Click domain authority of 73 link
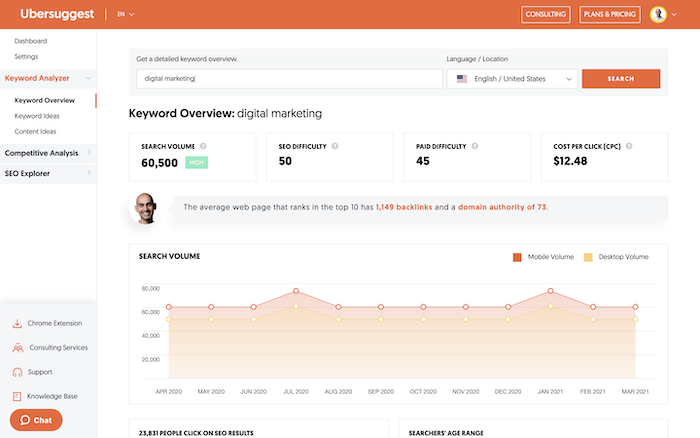Image resolution: width=700 pixels, height=438 pixels. [502, 207]
